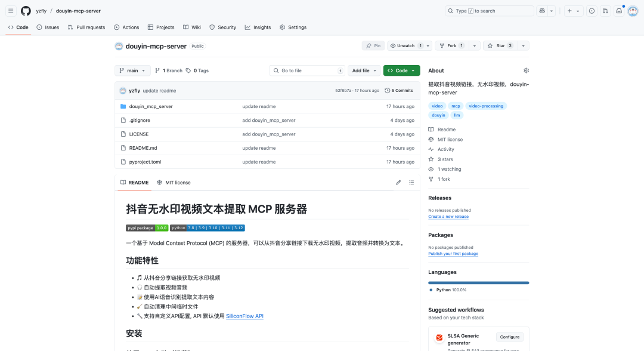Image resolution: width=644 pixels, height=351 pixels.
Task: Switch to the Issues tab
Action: 48,27
